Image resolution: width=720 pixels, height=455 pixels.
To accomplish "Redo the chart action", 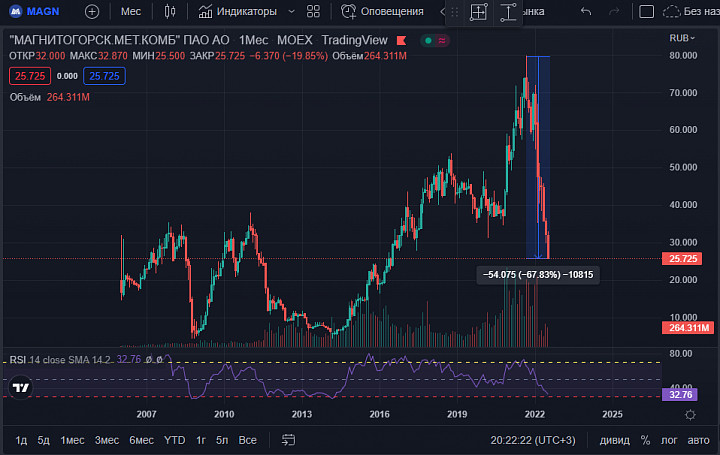I will click(614, 11).
